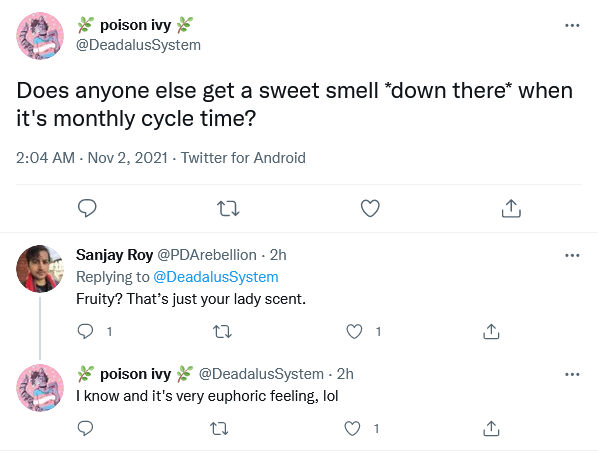View Sanjay Roy's profile picture
This screenshot has width=598, height=453.
(x=40, y=269)
